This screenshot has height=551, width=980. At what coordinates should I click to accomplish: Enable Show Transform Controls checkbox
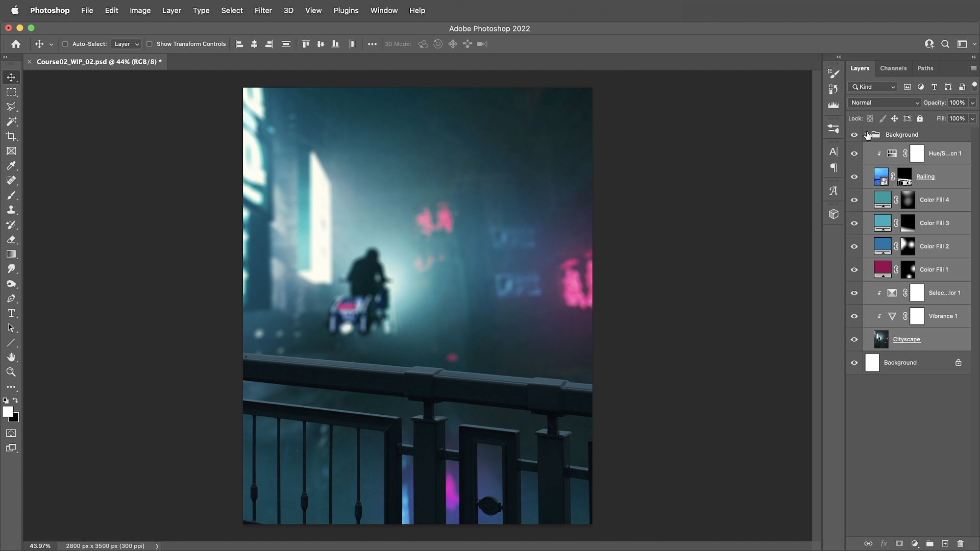tap(150, 44)
